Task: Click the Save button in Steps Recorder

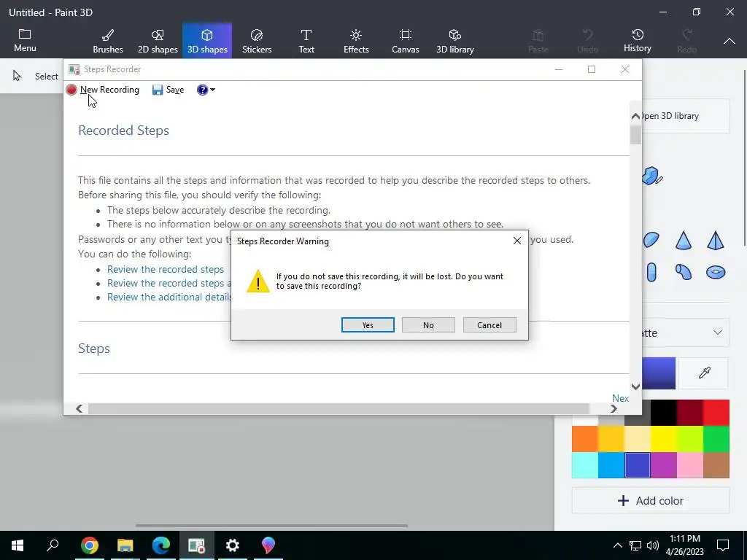Action: click(169, 90)
